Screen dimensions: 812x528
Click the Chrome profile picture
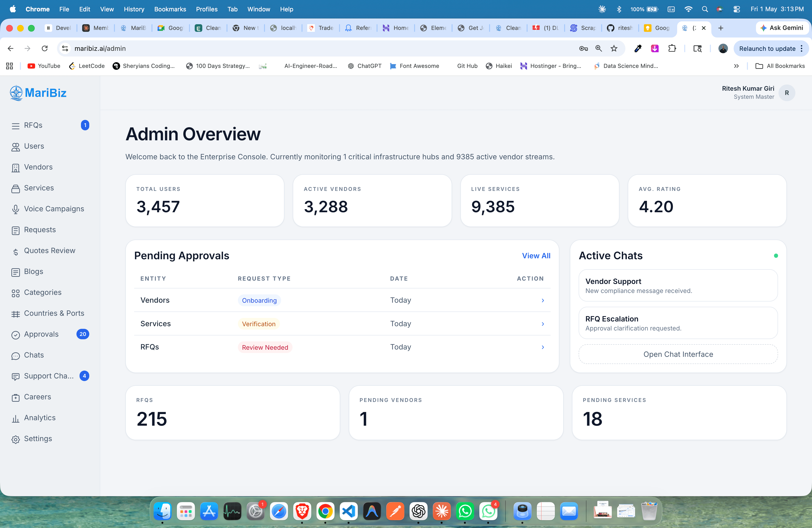[723, 48]
